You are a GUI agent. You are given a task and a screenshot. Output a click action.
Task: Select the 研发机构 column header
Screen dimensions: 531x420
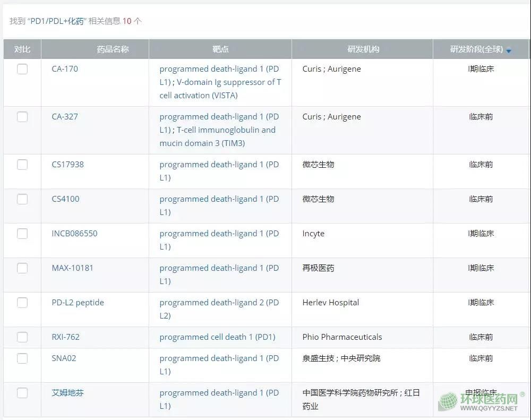(363, 49)
